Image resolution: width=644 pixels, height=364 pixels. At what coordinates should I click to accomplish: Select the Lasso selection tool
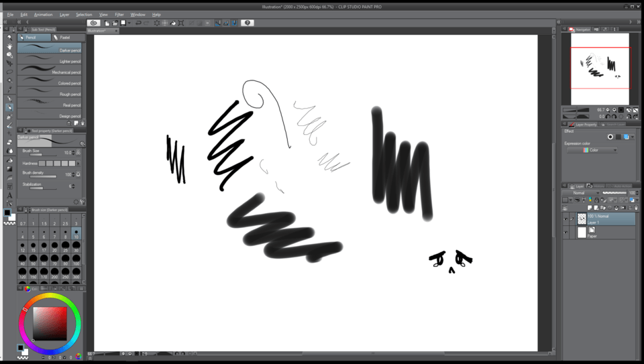point(9,72)
